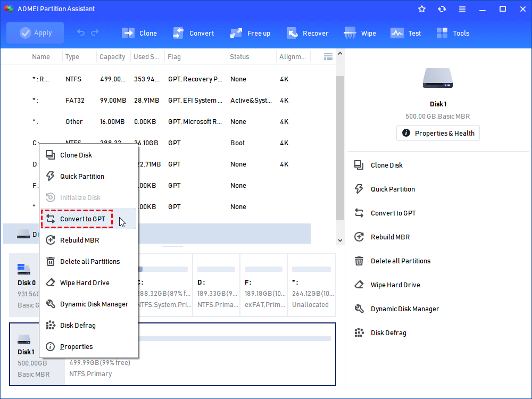The image size is (532, 399).
Task: Click Disk Defrag text in the right panel
Action: (388, 333)
